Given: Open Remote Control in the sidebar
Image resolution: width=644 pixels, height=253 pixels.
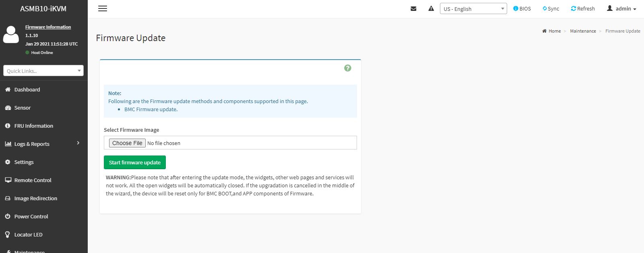Looking at the screenshot, I should (x=33, y=180).
